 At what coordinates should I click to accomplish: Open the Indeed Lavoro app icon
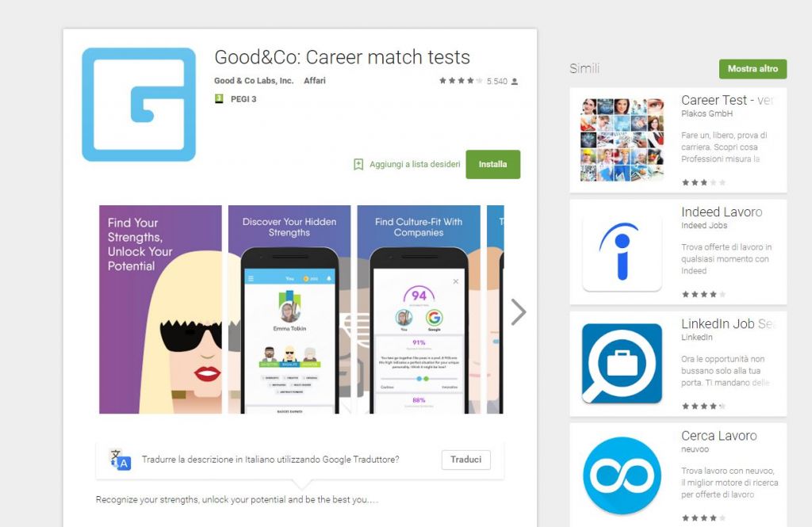622,252
